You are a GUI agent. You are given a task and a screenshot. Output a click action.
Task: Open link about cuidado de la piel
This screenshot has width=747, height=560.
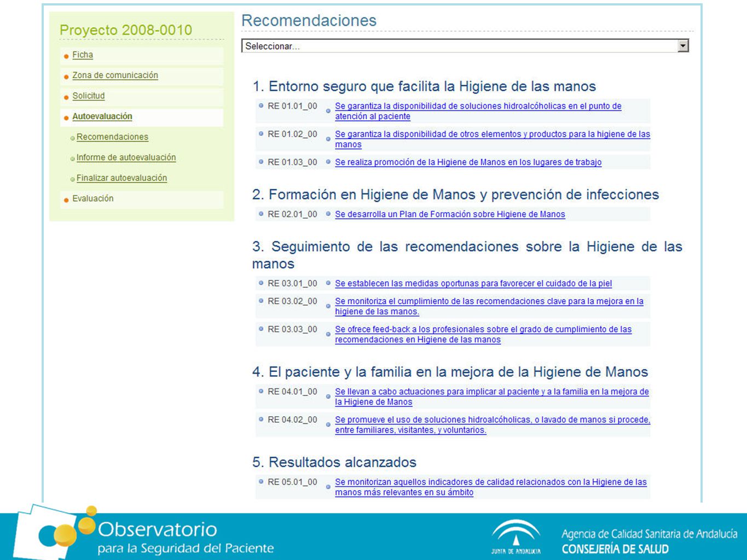473,283
